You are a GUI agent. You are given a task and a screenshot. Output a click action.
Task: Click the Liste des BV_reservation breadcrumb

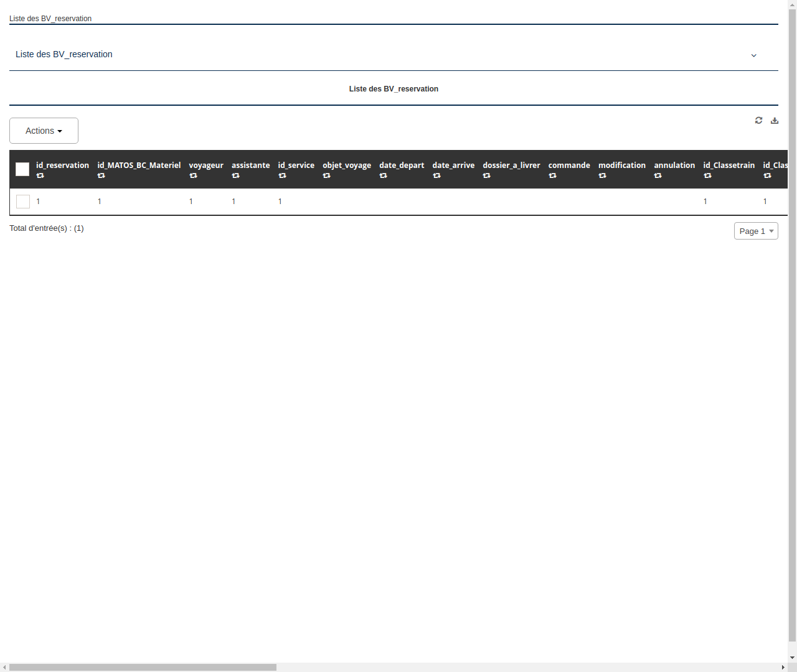50,19
